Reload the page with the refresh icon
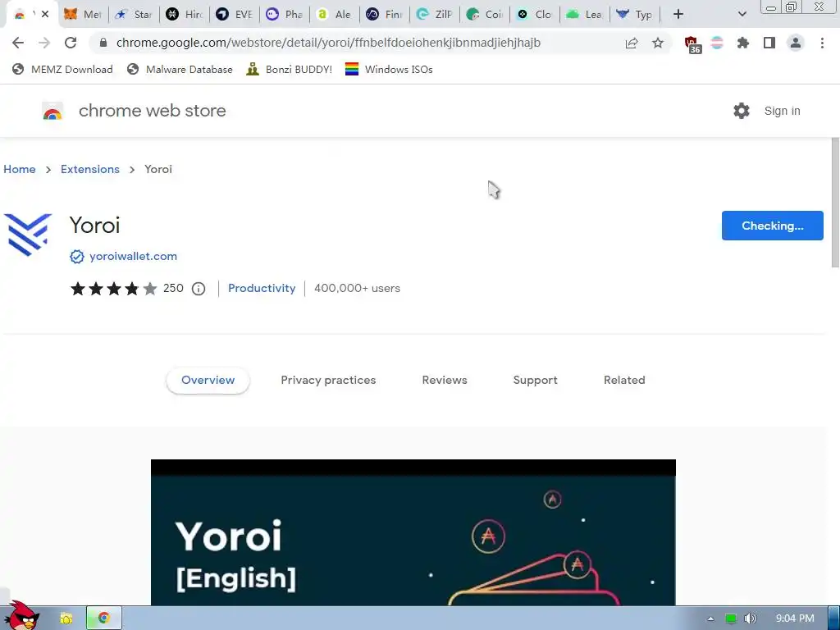This screenshot has height=630, width=840. pyautogui.click(x=71, y=43)
